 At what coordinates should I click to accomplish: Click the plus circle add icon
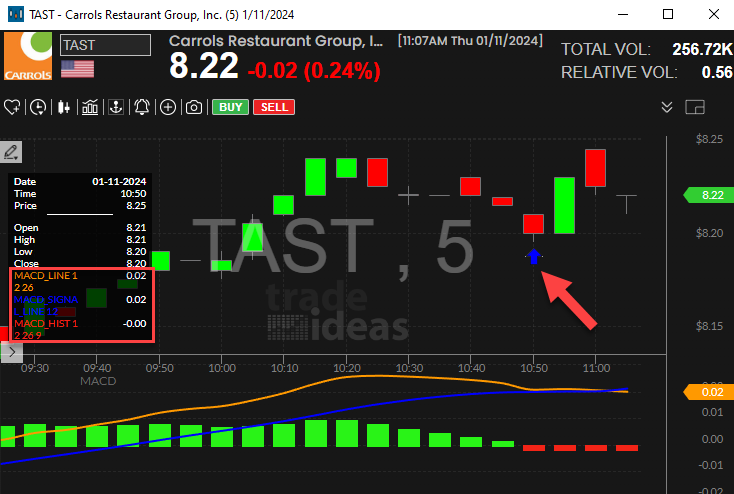(x=168, y=107)
